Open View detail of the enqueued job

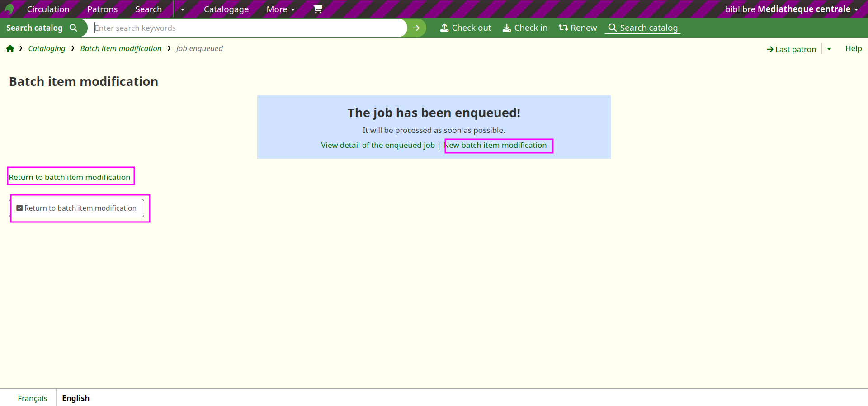click(x=377, y=145)
